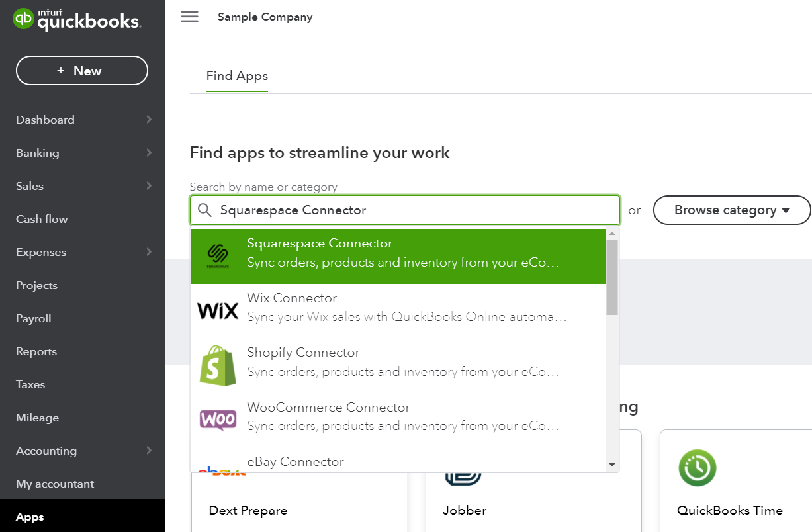Open the Jobber app card title
The width and height of the screenshot is (812, 532).
point(465,511)
